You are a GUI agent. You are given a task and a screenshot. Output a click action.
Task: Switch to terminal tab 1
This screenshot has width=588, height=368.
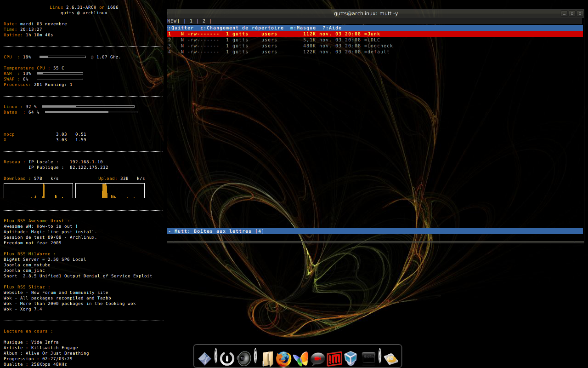[191, 21]
